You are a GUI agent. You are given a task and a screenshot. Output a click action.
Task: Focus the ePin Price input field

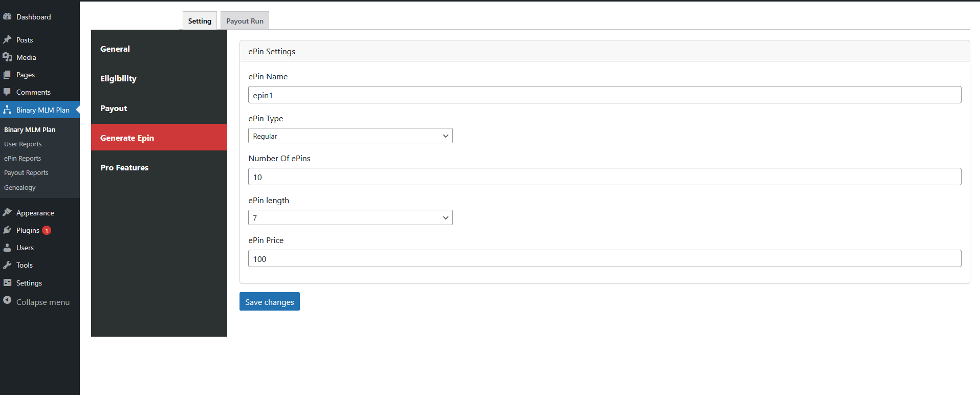(x=604, y=259)
